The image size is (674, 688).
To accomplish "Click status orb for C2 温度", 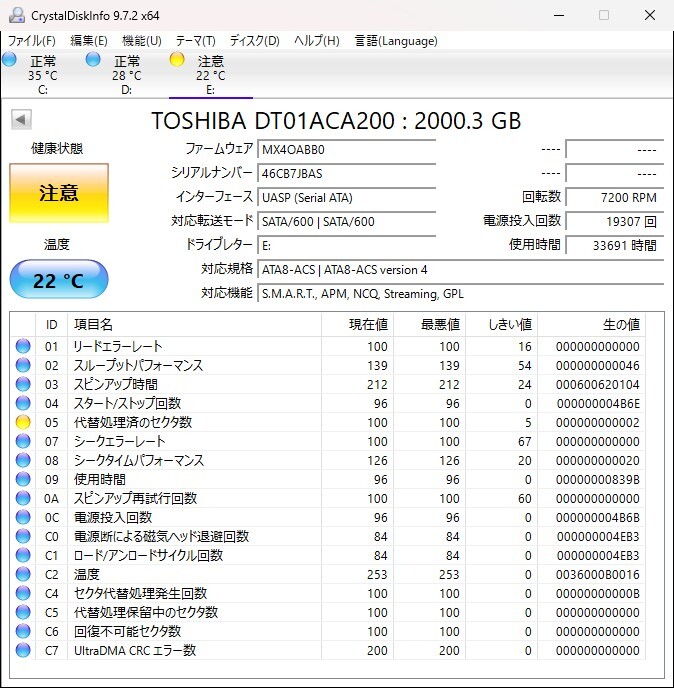I will [23, 574].
